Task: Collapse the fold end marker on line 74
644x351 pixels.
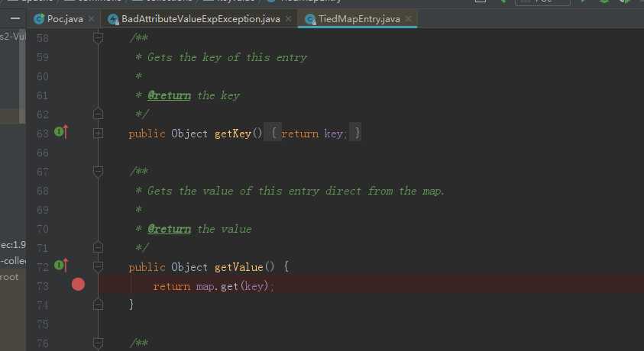Action: click(98, 304)
